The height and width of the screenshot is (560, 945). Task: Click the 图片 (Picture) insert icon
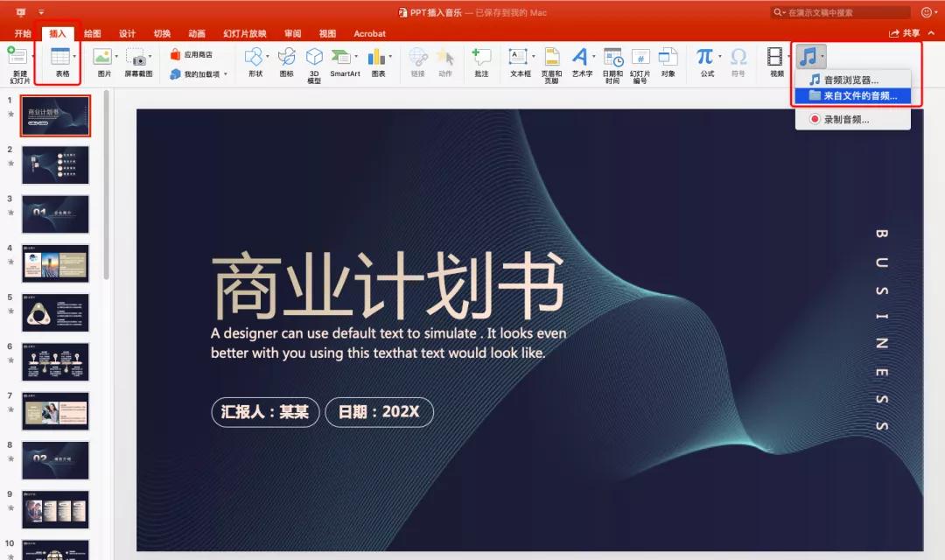pyautogui.click(x=103, y=58)
